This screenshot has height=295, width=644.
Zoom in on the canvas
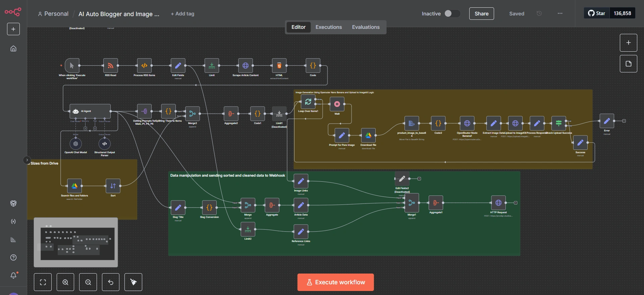(65, 282)
